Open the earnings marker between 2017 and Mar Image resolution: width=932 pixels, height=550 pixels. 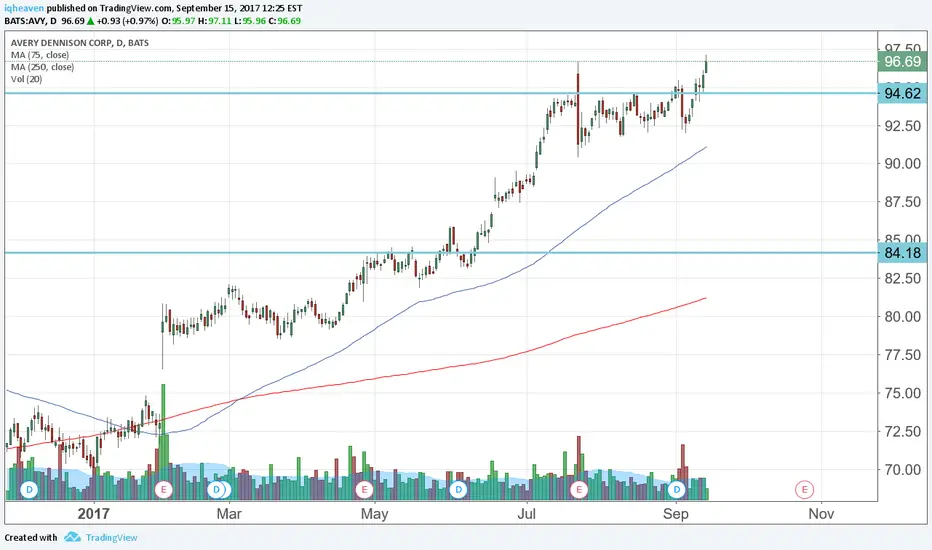[163, 490]
